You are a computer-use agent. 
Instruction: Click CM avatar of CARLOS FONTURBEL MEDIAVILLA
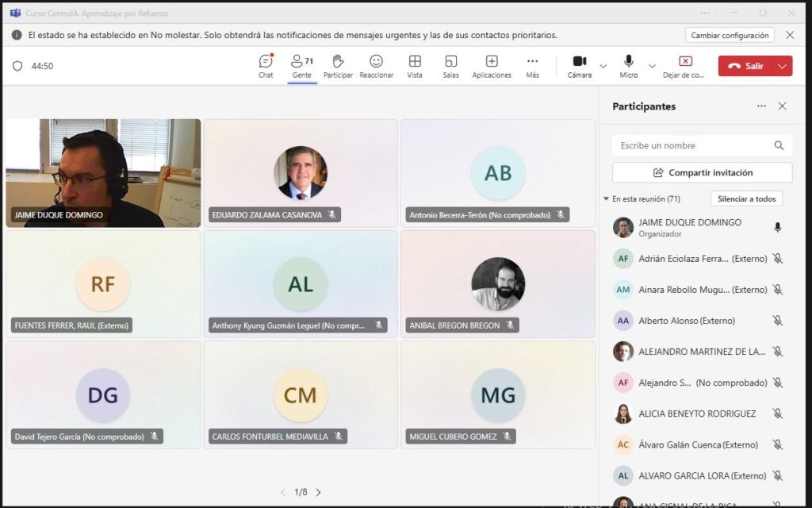(x=301, y=395)
